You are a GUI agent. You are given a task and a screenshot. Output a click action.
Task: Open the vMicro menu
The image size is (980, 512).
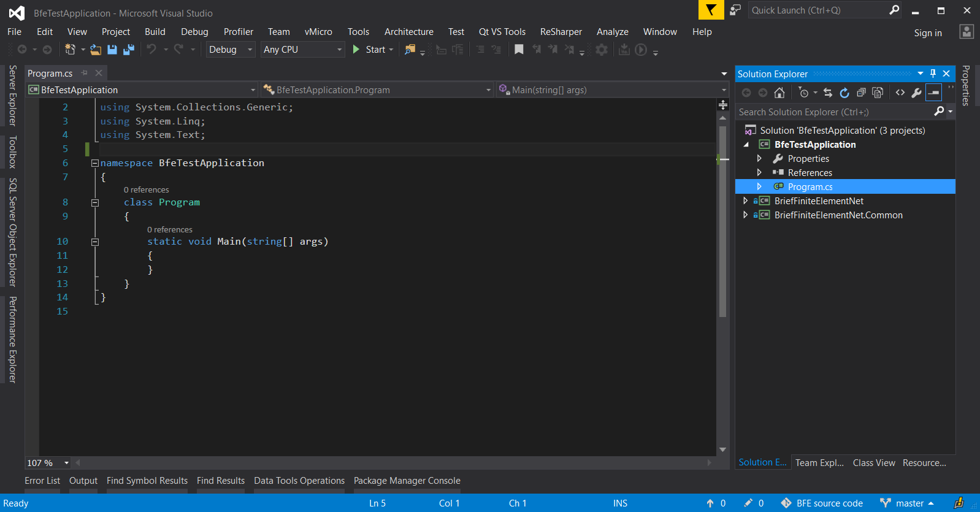(x=318, y=32)
